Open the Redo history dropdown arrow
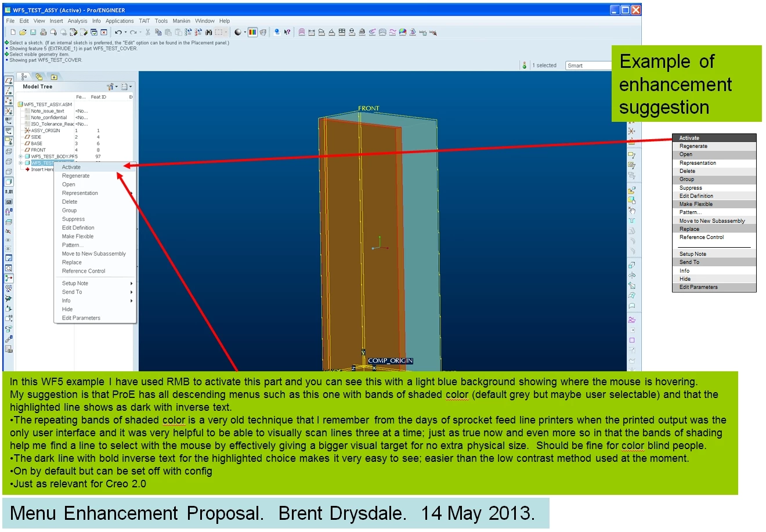 click(140, 32)
